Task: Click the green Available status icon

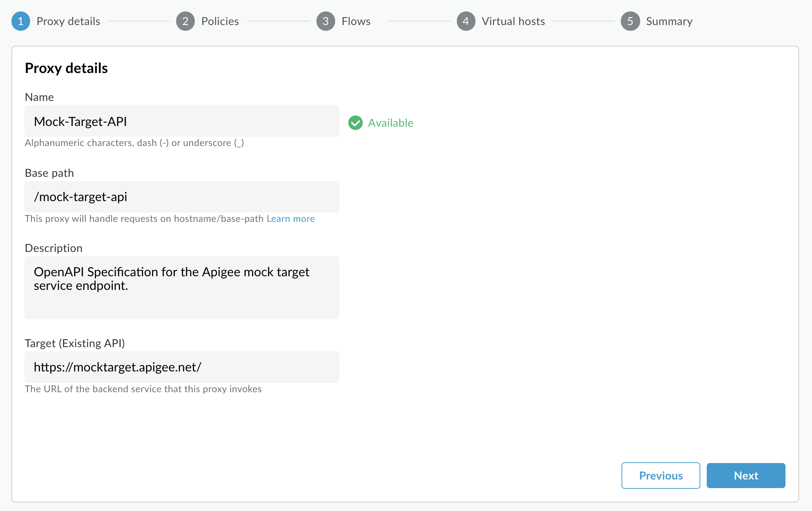Action: coord(354,122)
